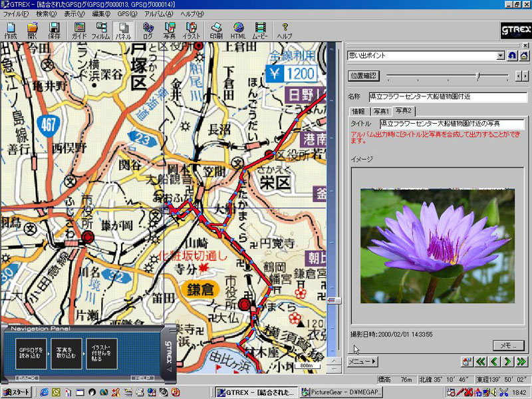The height and width of the screenshot is (399, 532).
Task: Expand the 思い出ポイント dropdown list
Action: pos(500,56)
